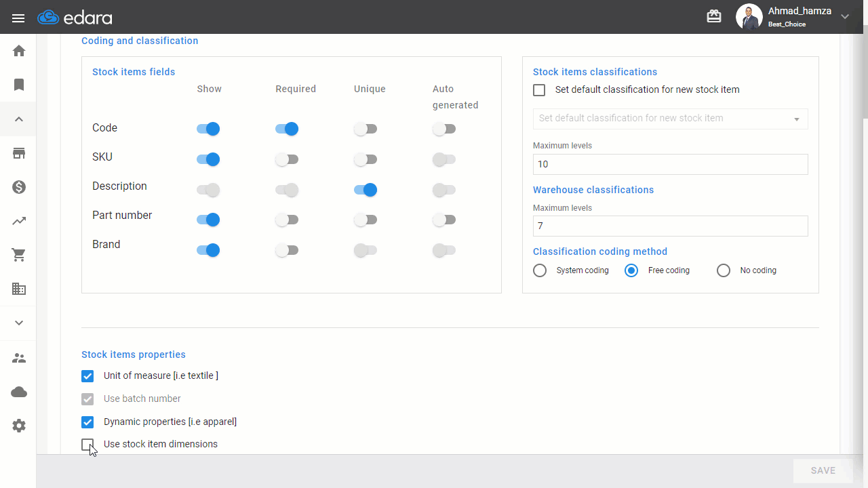Collapse sidebar section with up chevron
Image resolution: width=868 pixels, height=488 pixels.
tap(19, 119)
